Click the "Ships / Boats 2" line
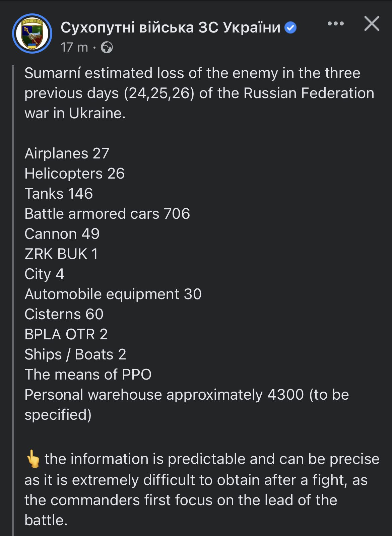This screenshot has height=536, width=392. click(x=75, y=354)
